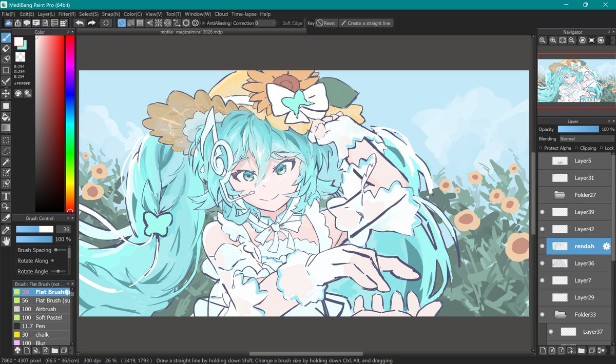This screenshot has height=364, width=616.
Task: Enable the radial snap guide
Action: click(159, 23)
